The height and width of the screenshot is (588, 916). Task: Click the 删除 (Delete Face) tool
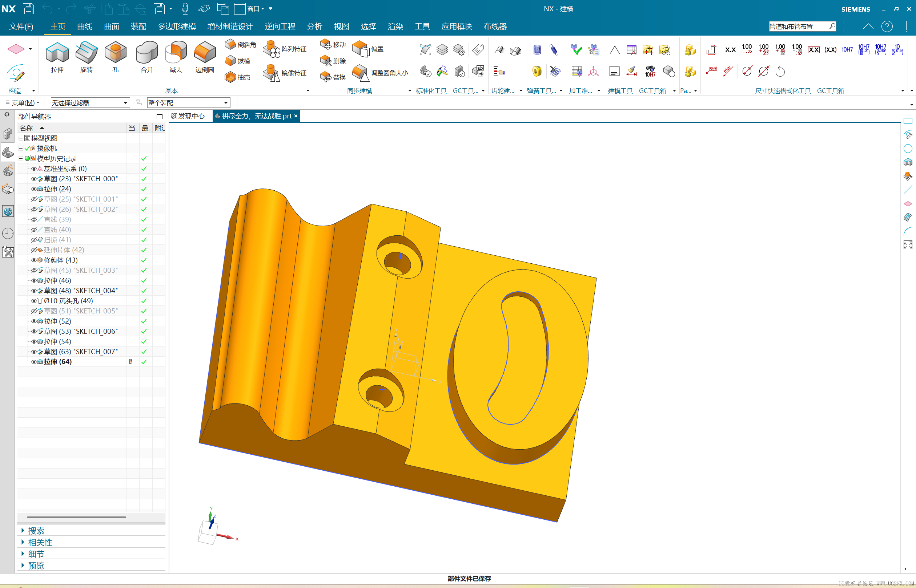tap(333, 61)
